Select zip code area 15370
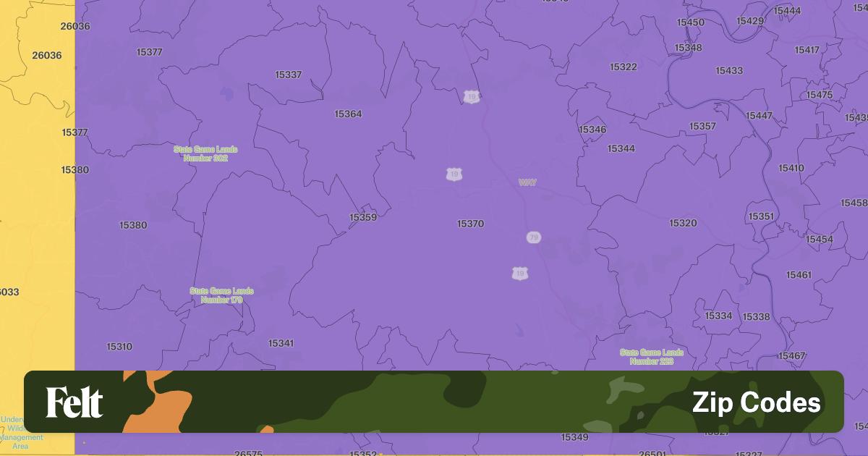Screen dimensions: 868x456 (470, 224)
